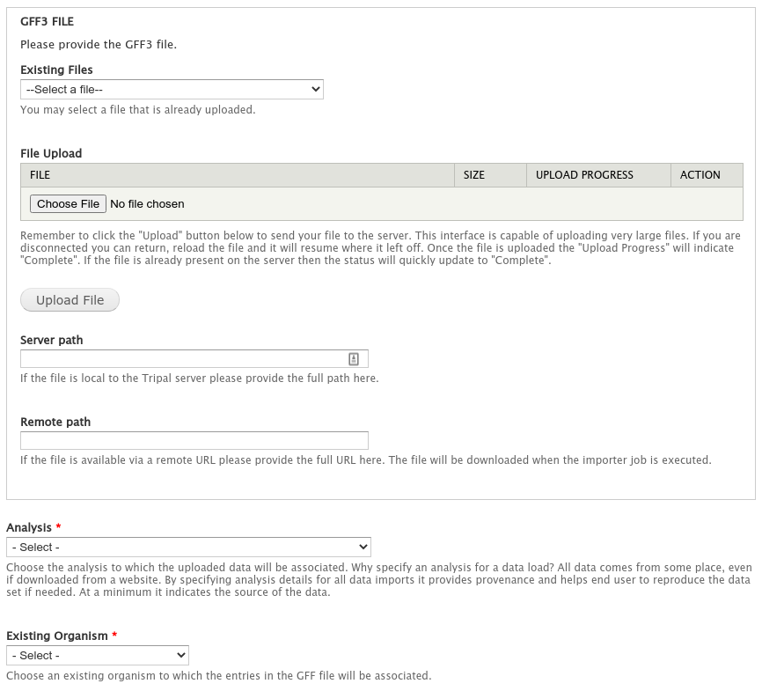784x691 pixels.
Task: Expand the Analysis select dropdown
Action: coord(188,547)
